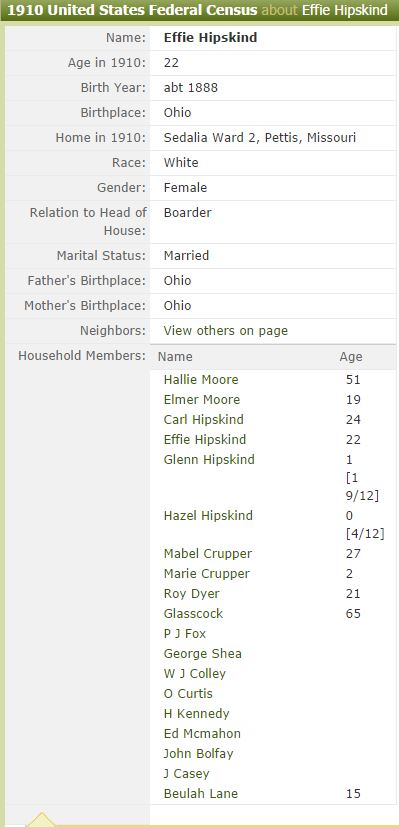Click W J Colley's name

pos(194,674)
